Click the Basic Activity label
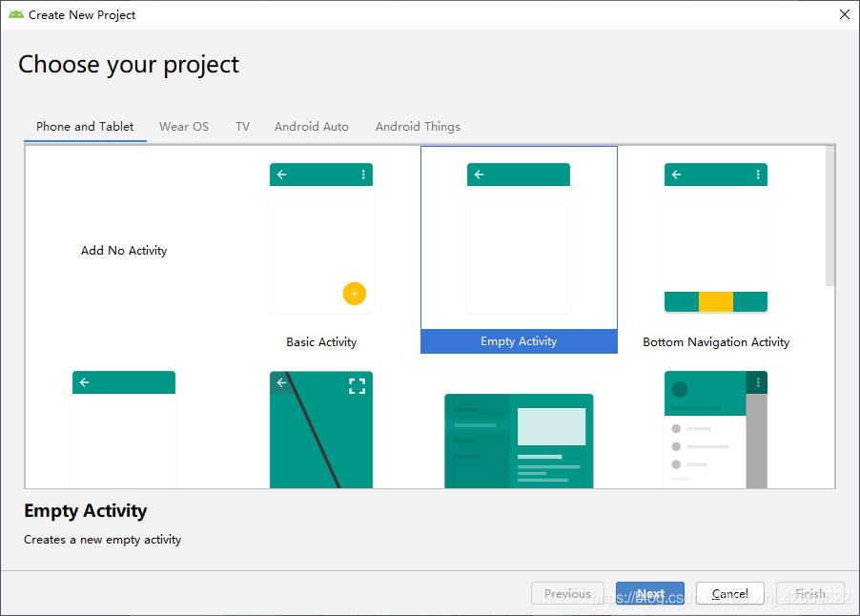Viewport: 860px width, 616px height. coord(321,341)
